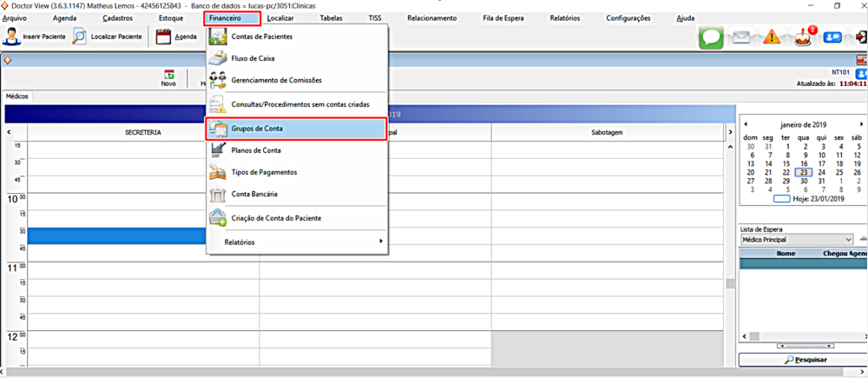
Task: Open the Médico Principal dropdown
Action: click(x=848, y=240)
